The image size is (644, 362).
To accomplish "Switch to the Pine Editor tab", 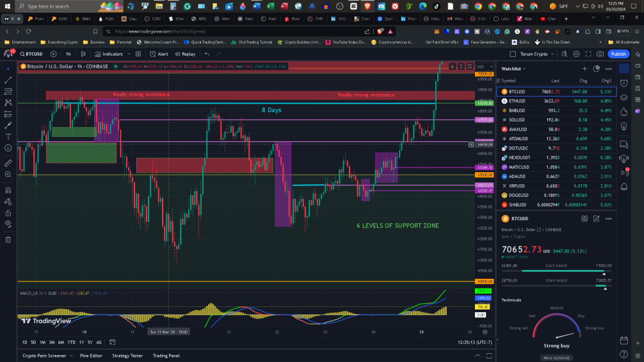I will (x=91, y=356).
